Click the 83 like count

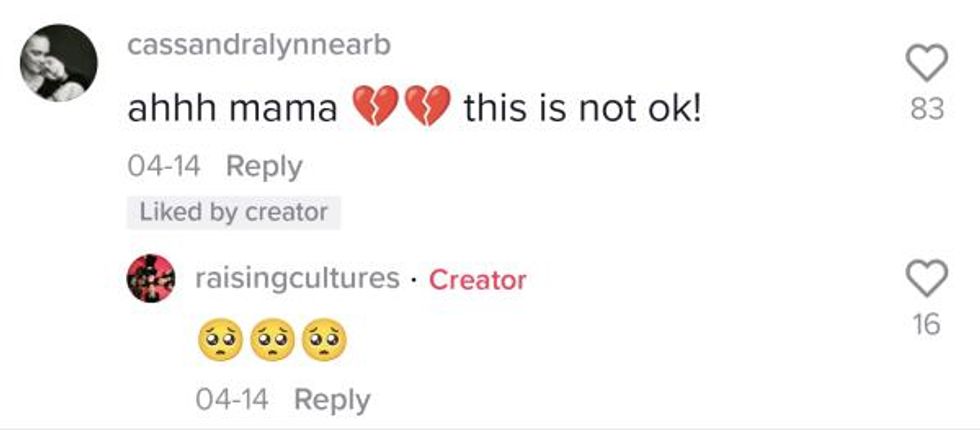coord(927,110)
